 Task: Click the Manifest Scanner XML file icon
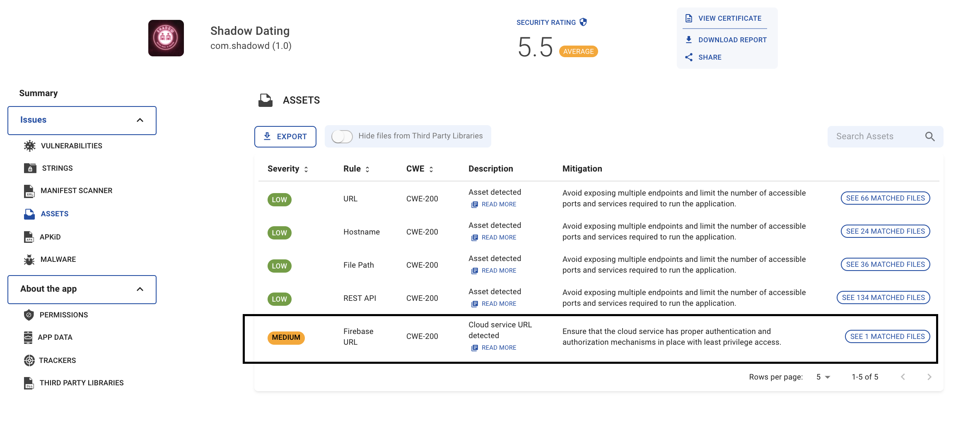pos(29,191)
